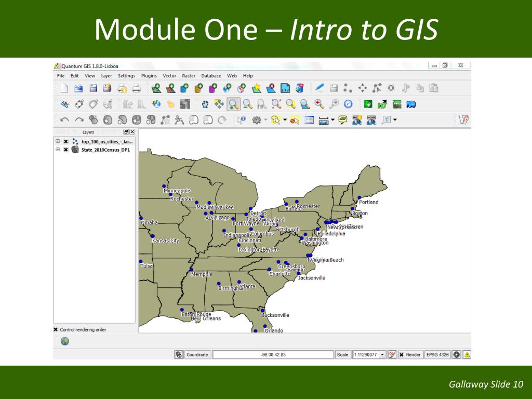Uncheck the Render checkbox in status bar
This screenshot has width=532, height=399.
pos(401,355)
